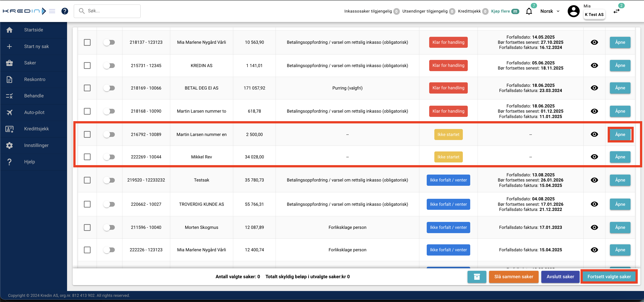The image size is (644, 302).
Task: Click Purring (valgfri) cell text
Action: tap(347, 88)
